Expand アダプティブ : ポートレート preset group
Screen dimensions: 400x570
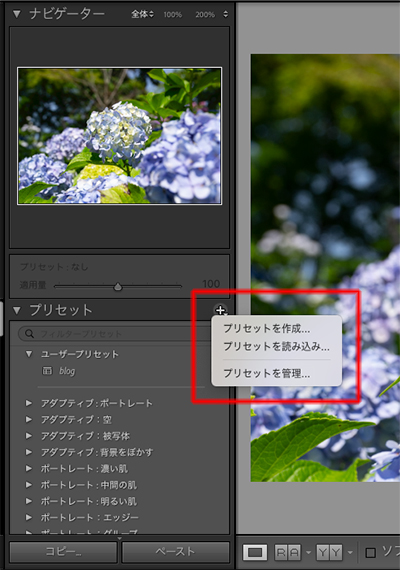coord(29,403)
